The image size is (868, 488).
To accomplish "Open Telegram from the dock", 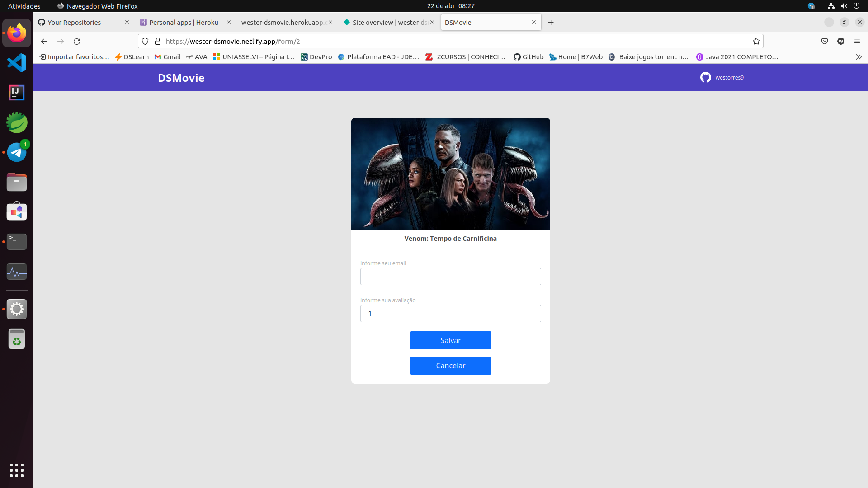I will point(16,152).
